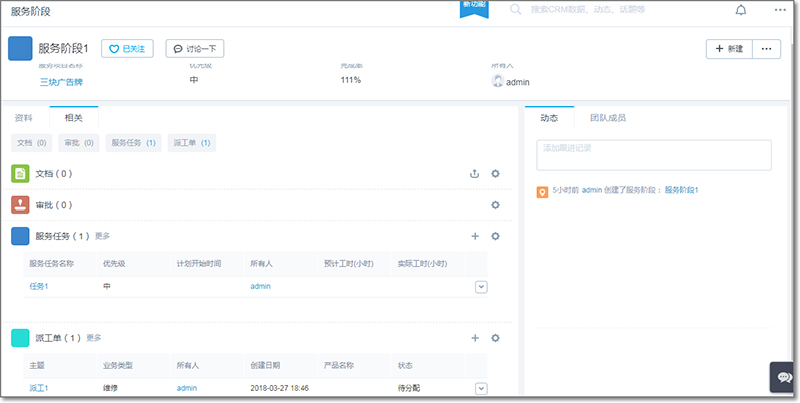Open settings gear for 文档 section
Viewport: 800px width, 403px height.
click(x=495, y=174)
